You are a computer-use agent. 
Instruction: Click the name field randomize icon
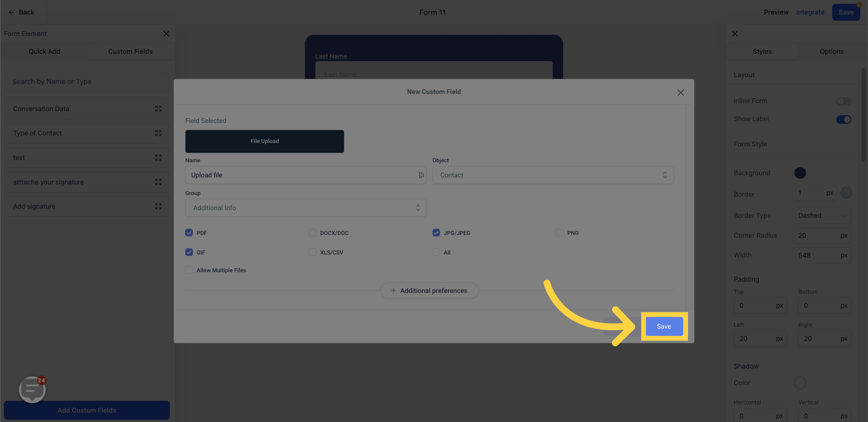pyautogui.click(x=422, y=175)
